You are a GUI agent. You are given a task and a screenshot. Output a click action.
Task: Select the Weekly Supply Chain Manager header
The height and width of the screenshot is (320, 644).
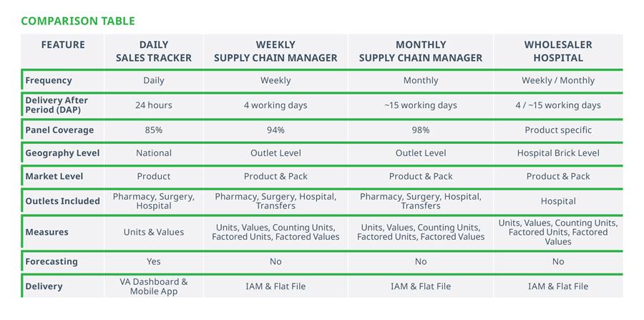coord(275,52)
